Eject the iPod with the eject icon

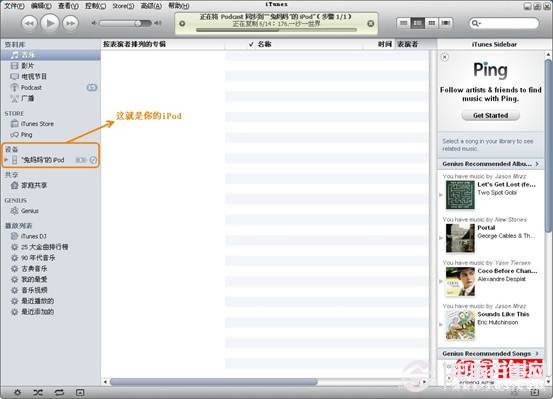(x=93, y=160)
